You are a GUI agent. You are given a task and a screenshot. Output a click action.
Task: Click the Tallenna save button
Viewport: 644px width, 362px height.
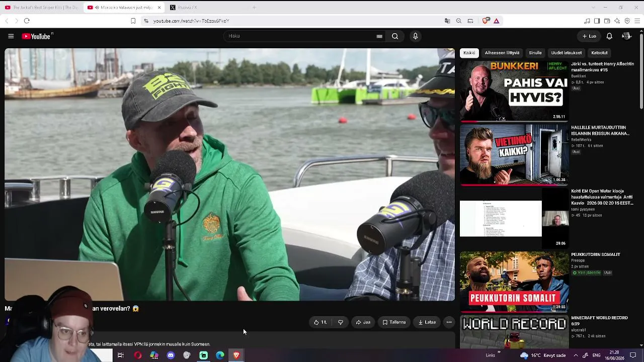[394, 322]
